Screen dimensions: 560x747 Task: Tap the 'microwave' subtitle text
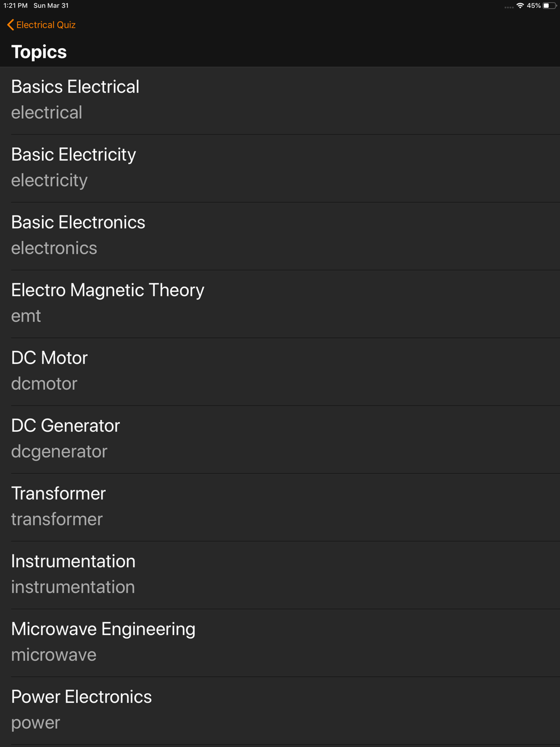pyautogui.click(x=54, y=655)
